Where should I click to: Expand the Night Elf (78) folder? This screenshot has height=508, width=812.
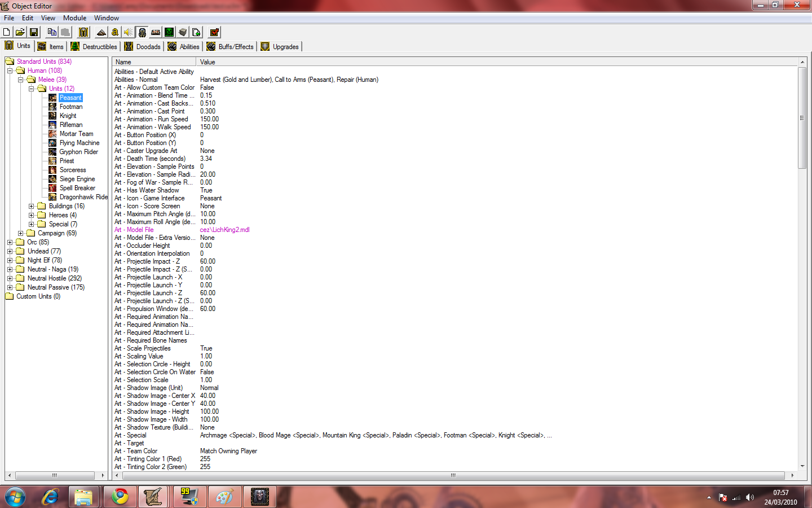point(10,260)
